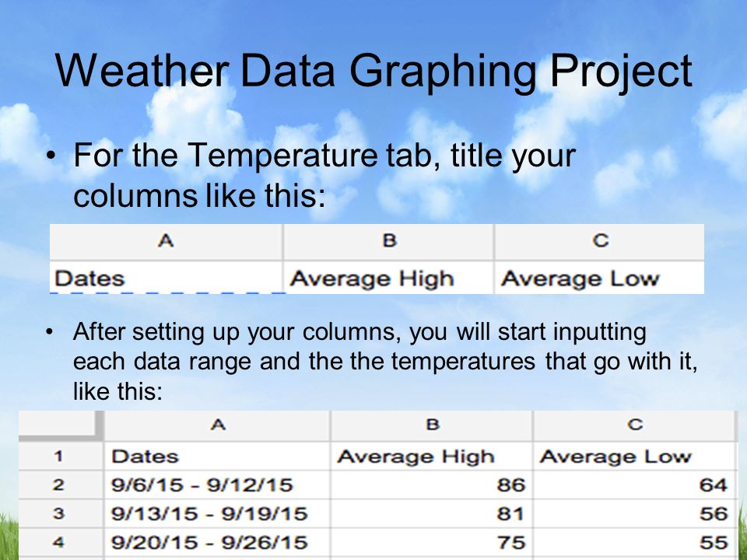Click column B header in the row-numbered table
This screenshot has width=747, height=560.
tap(432, 425)
